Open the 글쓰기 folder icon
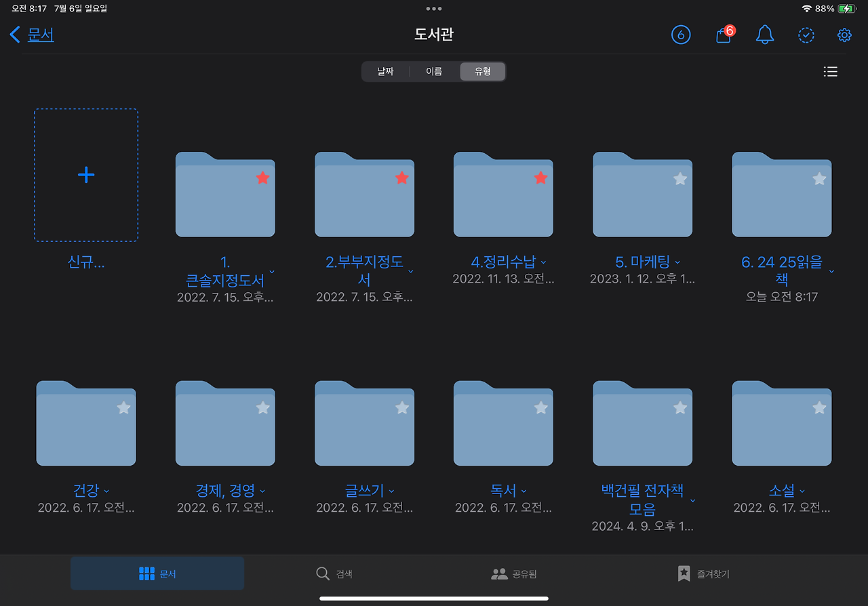868x606 pixels. click(x=364, y=423)
